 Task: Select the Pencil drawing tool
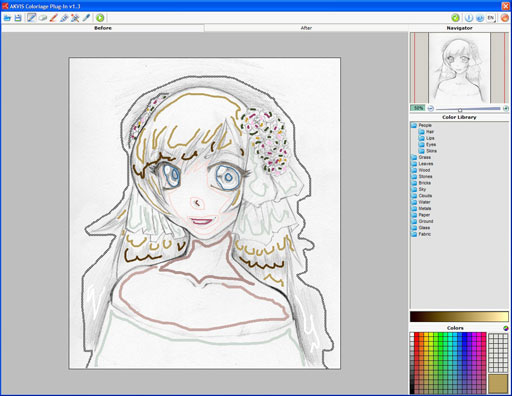[31, 18]
